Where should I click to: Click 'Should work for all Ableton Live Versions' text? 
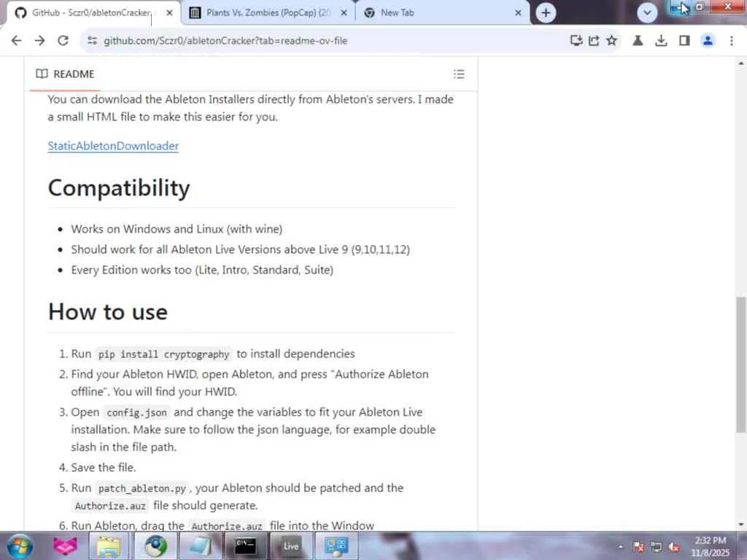(240, 249)
